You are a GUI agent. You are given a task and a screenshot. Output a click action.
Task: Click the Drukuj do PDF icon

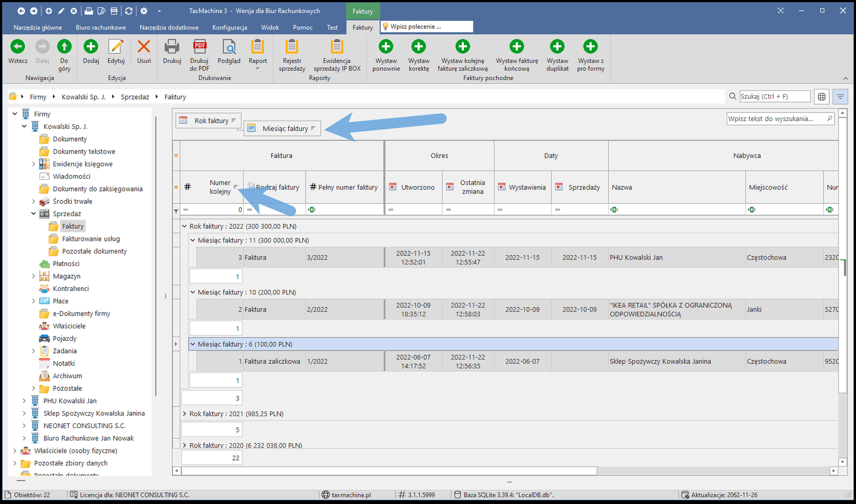[200, 48]
